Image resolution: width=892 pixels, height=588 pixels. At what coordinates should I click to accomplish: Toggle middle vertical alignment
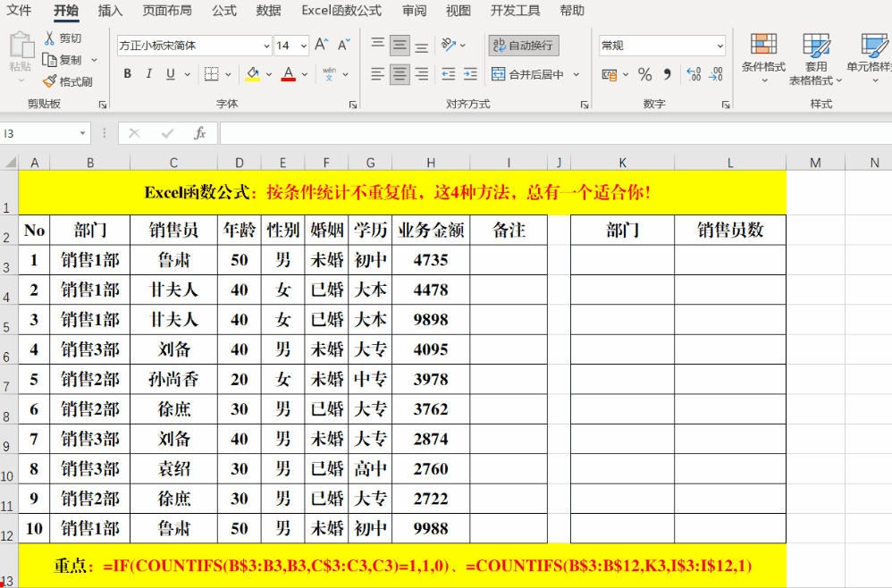point(400,45)
